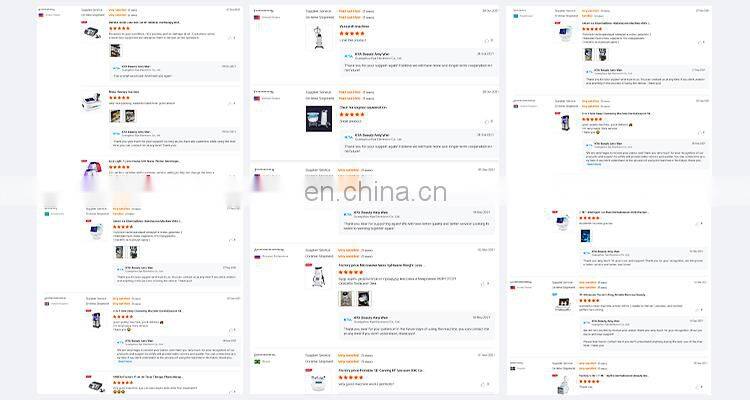Image resolution: width=750 pixels, height=400 pixels.
Task: Click the KYA logo in the first center reply
Action: pyautogui.click(x=348, y=56)
